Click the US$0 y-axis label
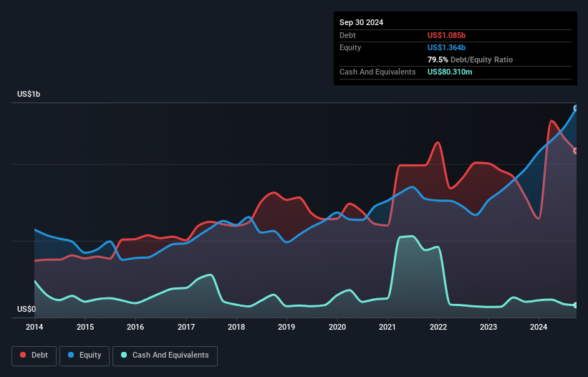The width and height of the screenshot is (588, 377). (x=26, y=309)
